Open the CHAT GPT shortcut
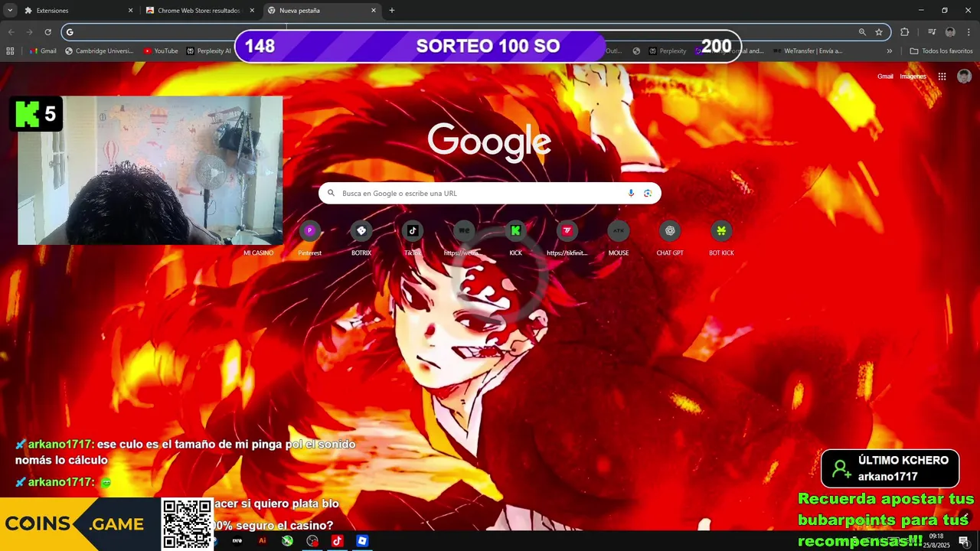 pos(670,237)
